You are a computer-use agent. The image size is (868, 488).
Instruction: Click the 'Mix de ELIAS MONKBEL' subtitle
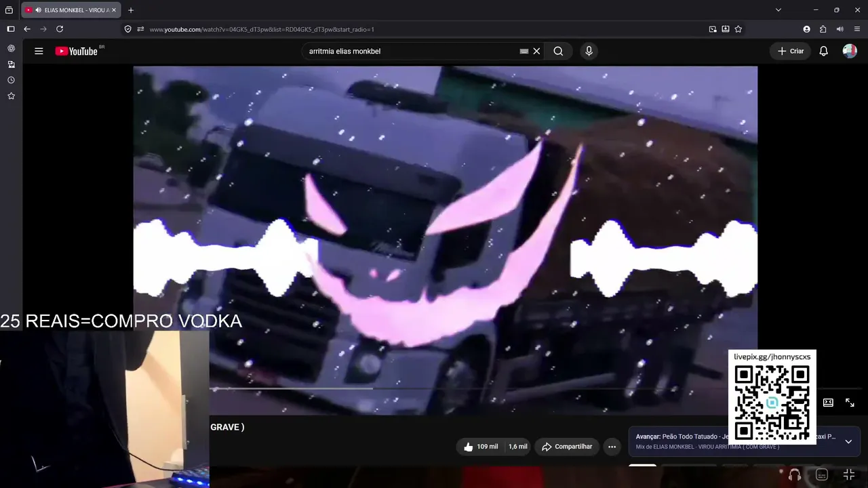tap(707, 447)
